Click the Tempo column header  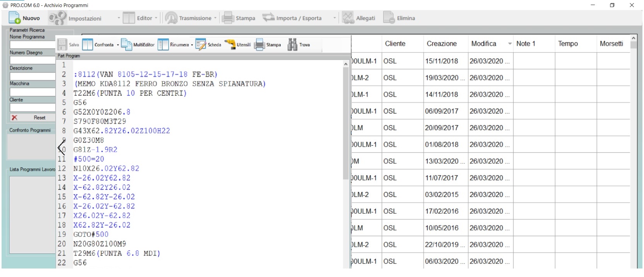click(x=568, y=44)
